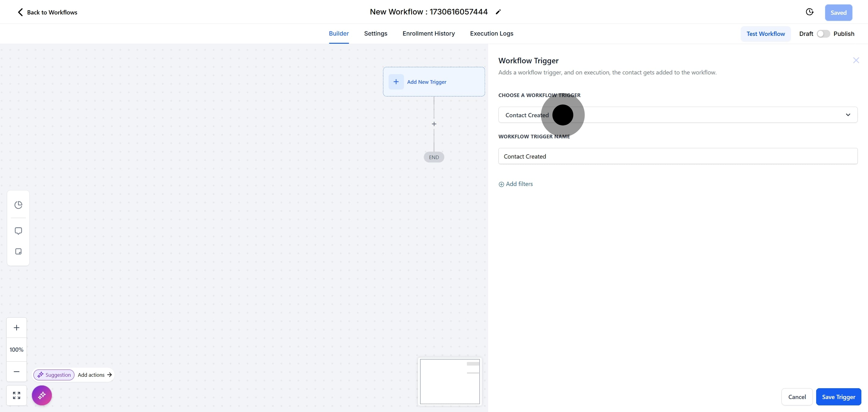Open the Execution Logs tab
This screenshot has width=868, height=412.
pyautogui.click(x=491, y=33)
